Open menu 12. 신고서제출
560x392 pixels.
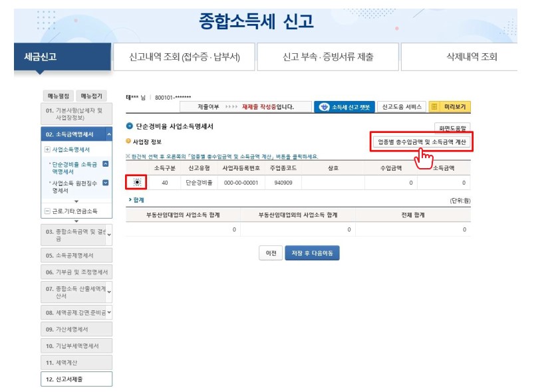[76, 379]
